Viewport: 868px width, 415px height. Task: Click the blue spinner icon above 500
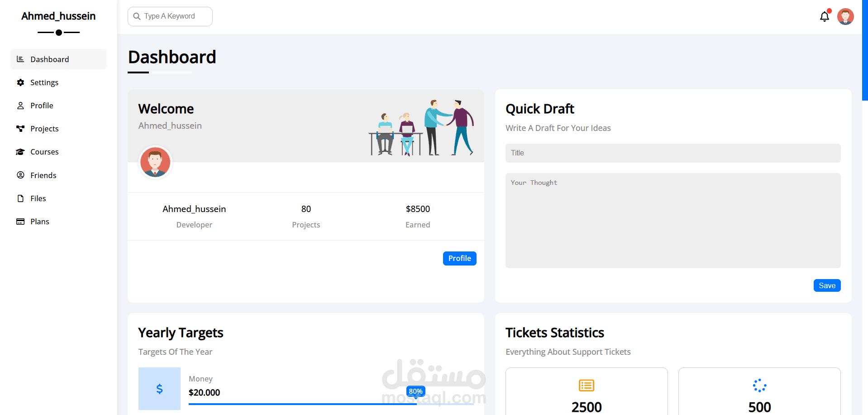[x=759, y=386]
